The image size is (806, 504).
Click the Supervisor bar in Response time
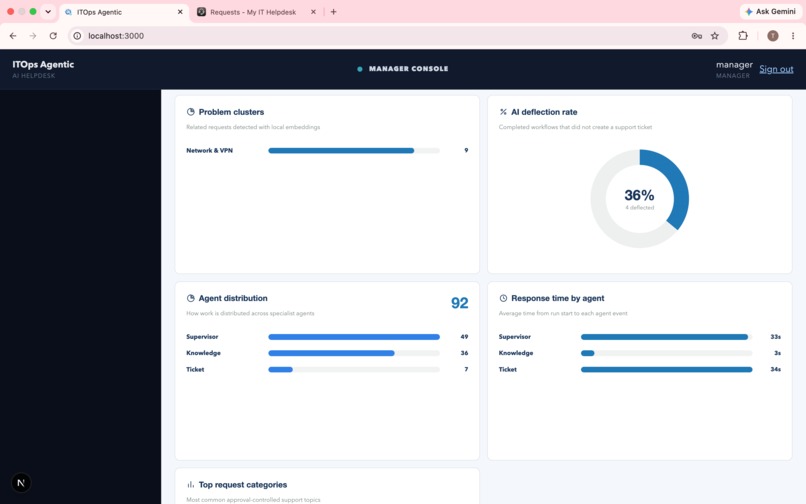[666, 337]
